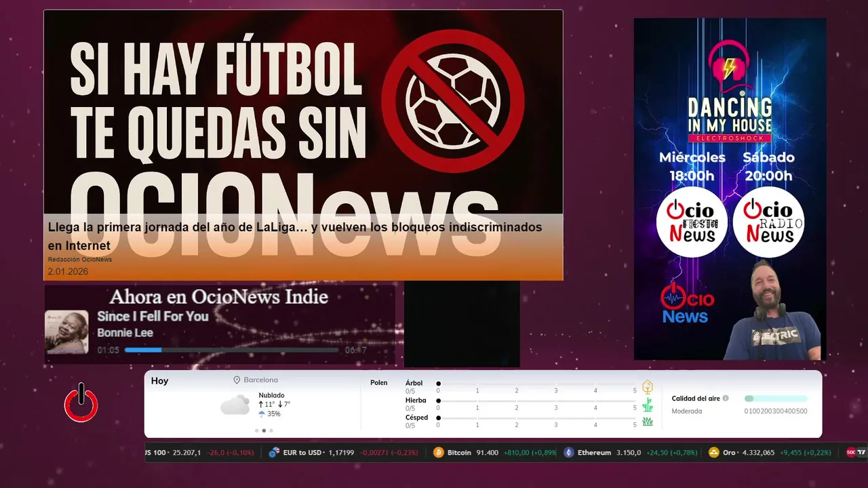Click the red power button icon
This screenshot has height=488, width=868.
click(x=81, y=403)
